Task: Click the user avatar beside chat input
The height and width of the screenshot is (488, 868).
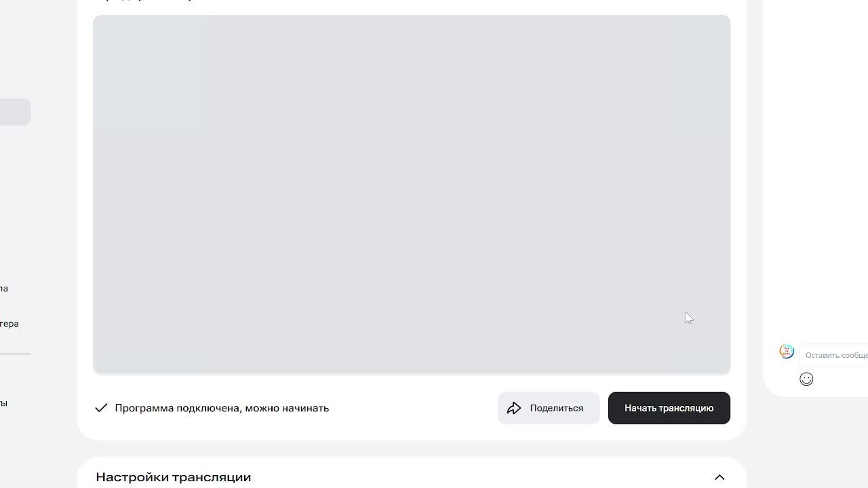Action: tap(787, 352)
